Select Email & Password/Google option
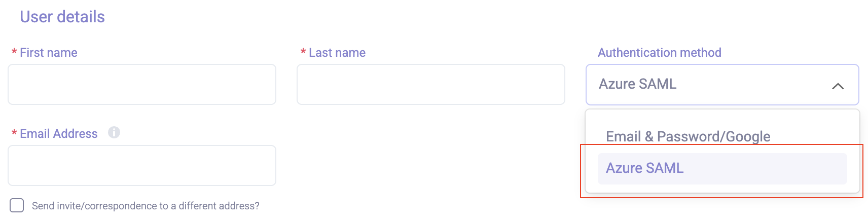 (x=688, y=136)
